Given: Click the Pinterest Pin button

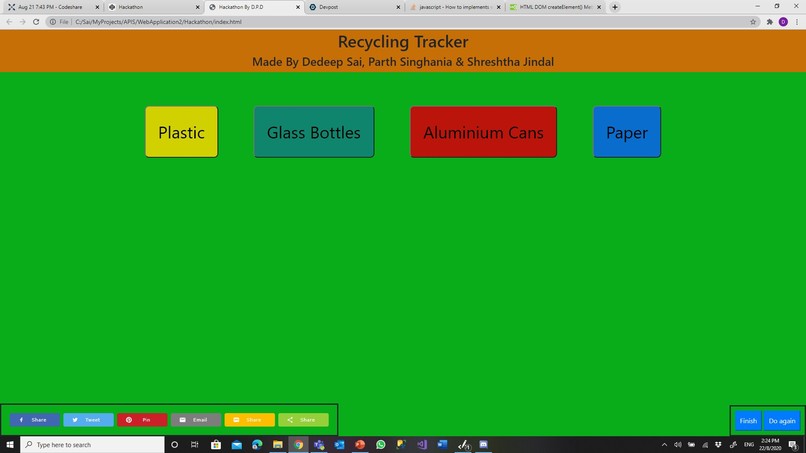Looking at the screenshot, I should (142, 420).
